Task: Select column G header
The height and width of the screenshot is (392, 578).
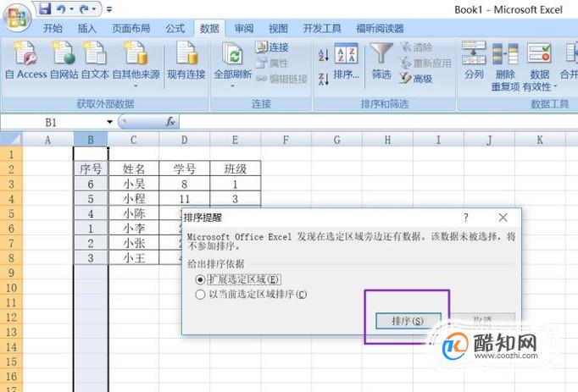Action: [336, 140]
